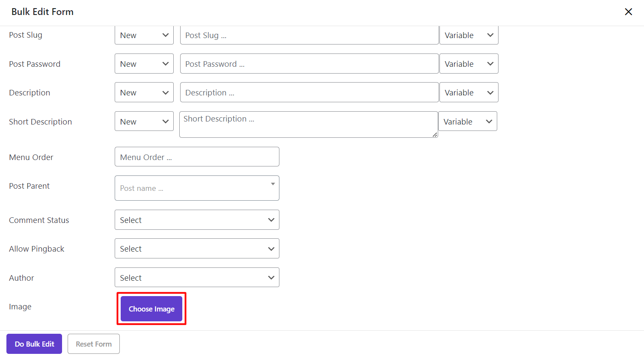Expand the Allow Pingback select
644x356 pixels.
coord(197,249)
